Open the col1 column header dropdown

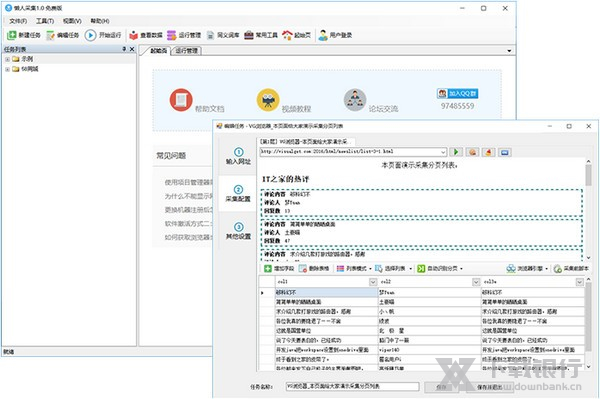pyautogui.click(x=373, y=282)
